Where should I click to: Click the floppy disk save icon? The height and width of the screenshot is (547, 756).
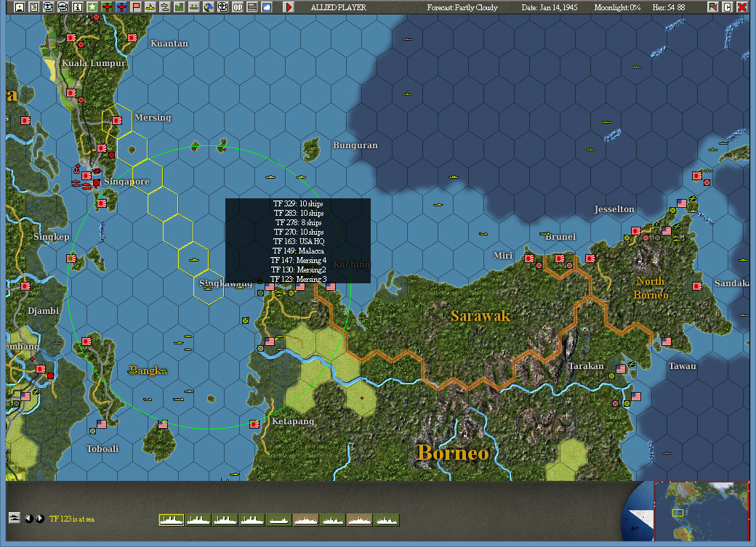20,7
